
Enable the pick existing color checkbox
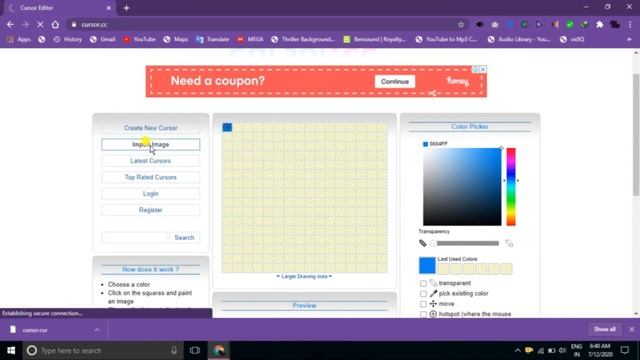click(423, 294)
